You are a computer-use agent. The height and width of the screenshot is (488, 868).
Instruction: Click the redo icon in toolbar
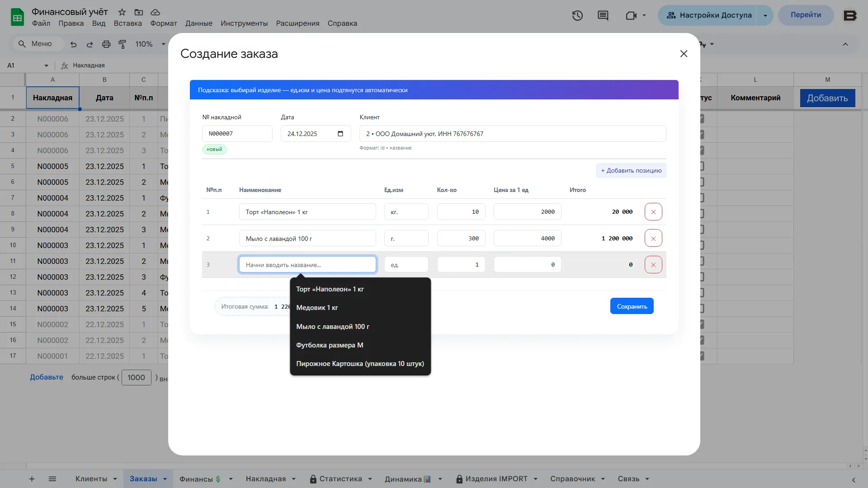click(x=90, y=44)
